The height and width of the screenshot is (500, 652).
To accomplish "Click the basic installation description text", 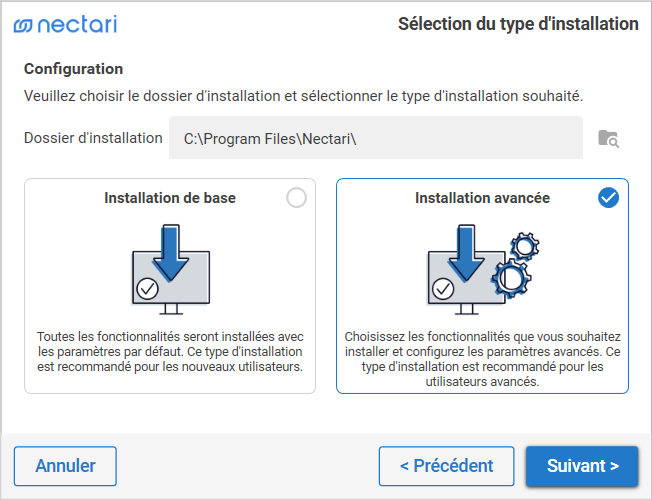I will click(x=170, y=352).
